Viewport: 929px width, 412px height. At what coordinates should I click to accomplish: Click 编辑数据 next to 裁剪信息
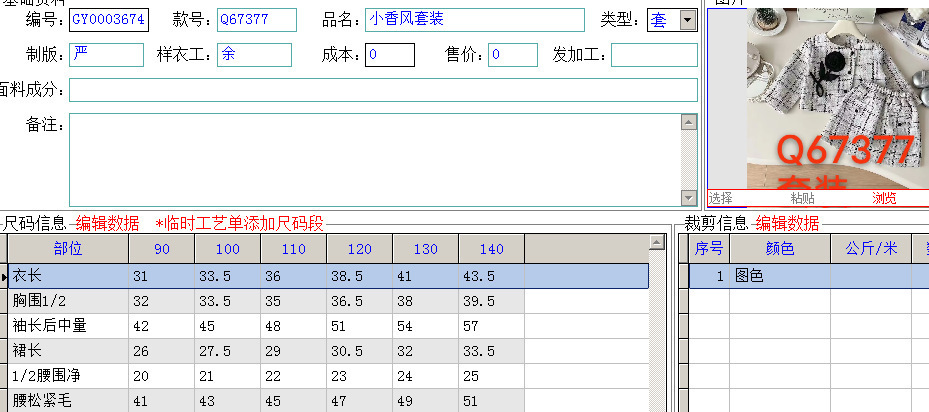(x=787, y=223)
